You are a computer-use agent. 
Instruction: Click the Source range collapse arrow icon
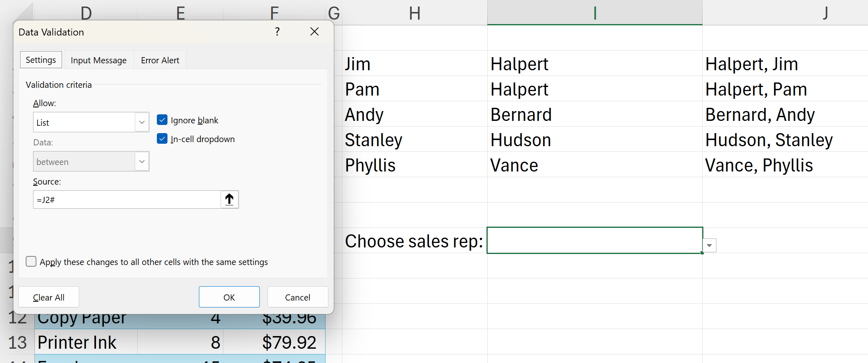pos(230,200)
